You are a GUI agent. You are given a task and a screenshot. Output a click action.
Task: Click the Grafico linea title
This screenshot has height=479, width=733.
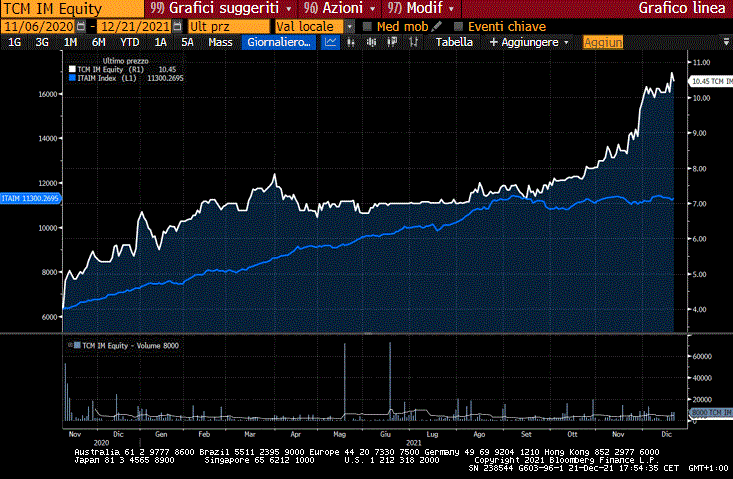coord(682,8)
